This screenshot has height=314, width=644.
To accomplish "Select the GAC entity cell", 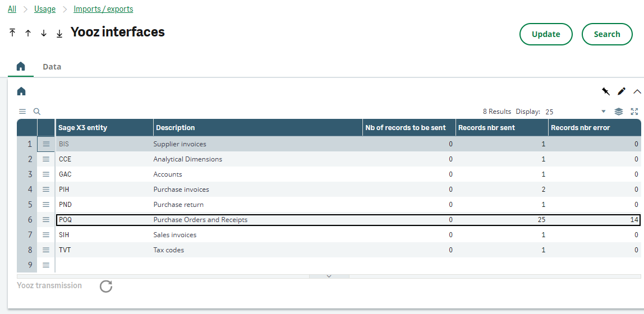I will pos(104,174).
